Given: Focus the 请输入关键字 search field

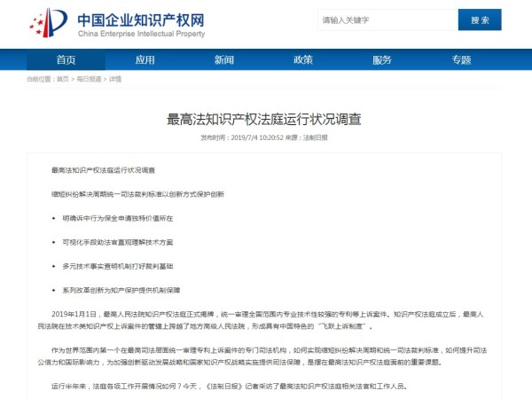Looking at the screenshot, I should point(387,20).
